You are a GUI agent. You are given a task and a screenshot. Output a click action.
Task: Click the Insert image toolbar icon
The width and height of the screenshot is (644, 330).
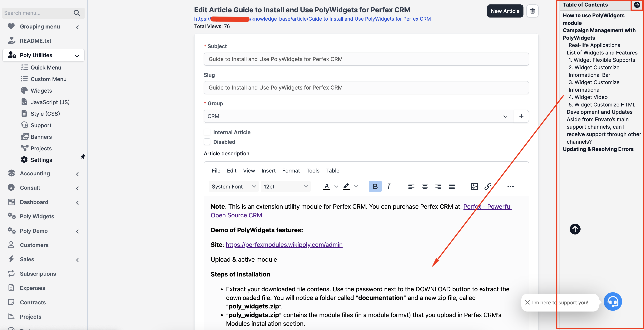pyautogui.click(x=474, y=186)
